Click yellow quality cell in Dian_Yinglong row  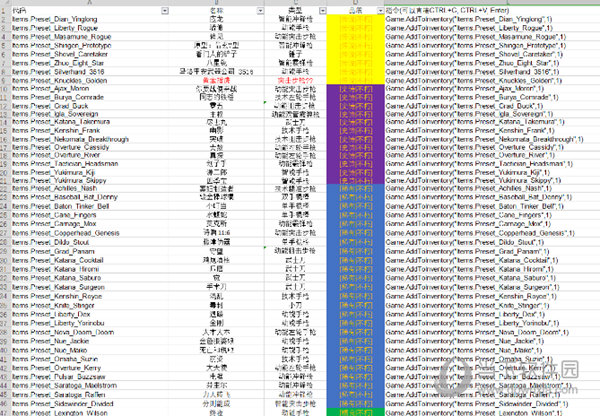(355, 19)
